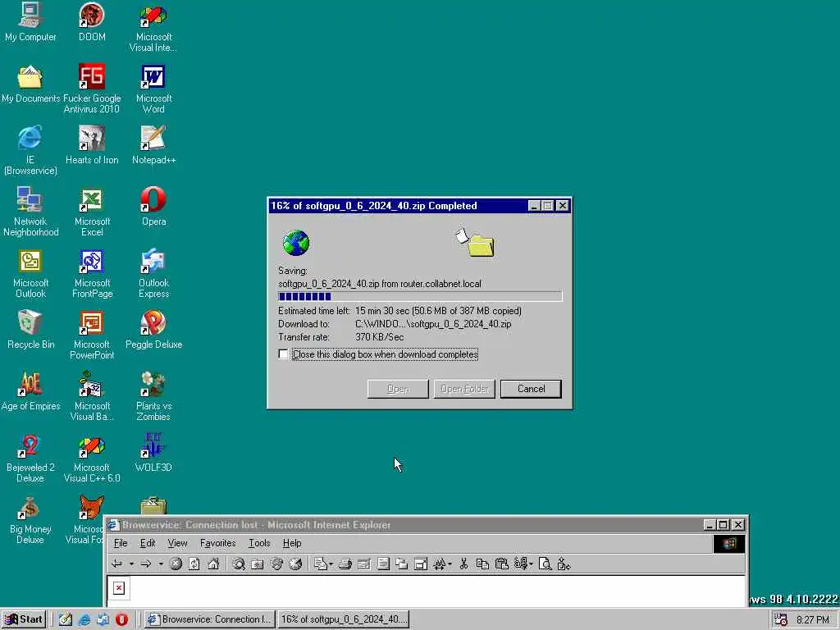Image resolution: width=840 pixels, height=630 pixels.
Task: Click the Print Preview magnifier icon in IE
Action: [x=545, y=564]
